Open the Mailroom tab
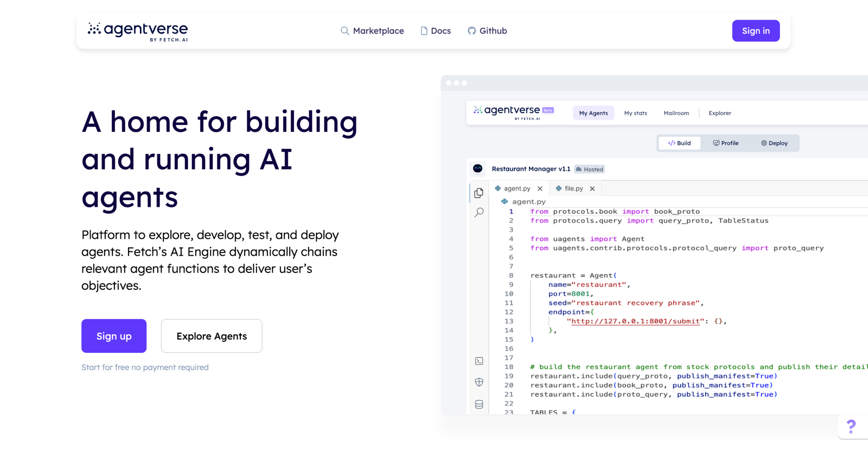 pos(676,113)
